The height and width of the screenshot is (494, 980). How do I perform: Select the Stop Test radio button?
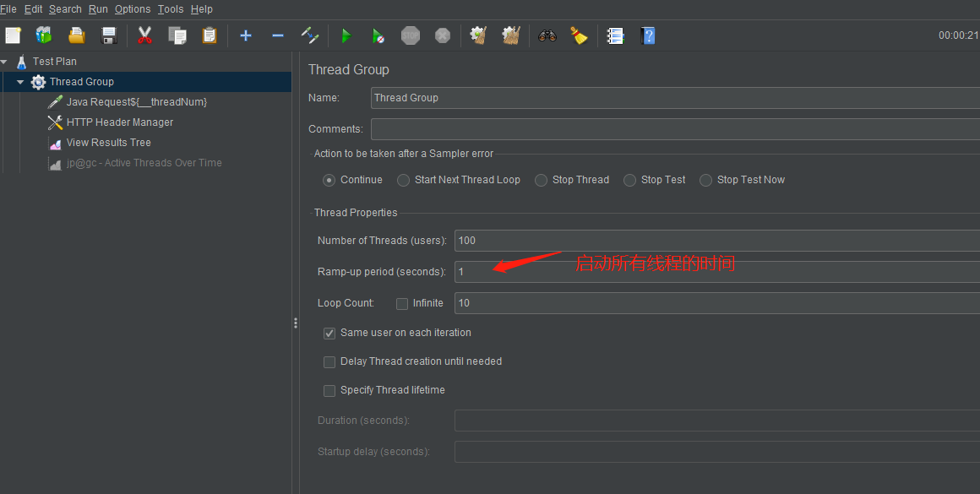click(629, 180)
